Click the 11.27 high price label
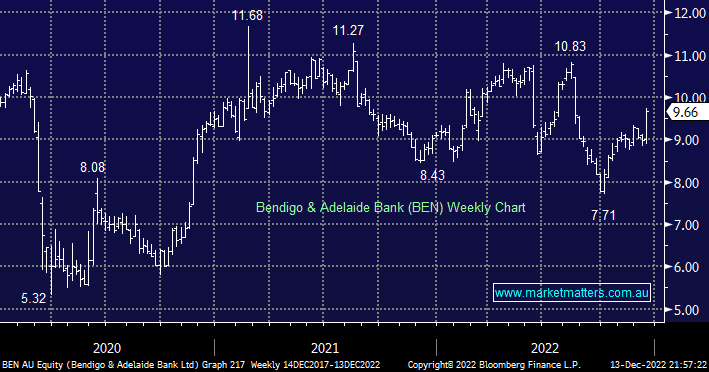This screenshot has height=372, width=709. click(x=348, y=31)
